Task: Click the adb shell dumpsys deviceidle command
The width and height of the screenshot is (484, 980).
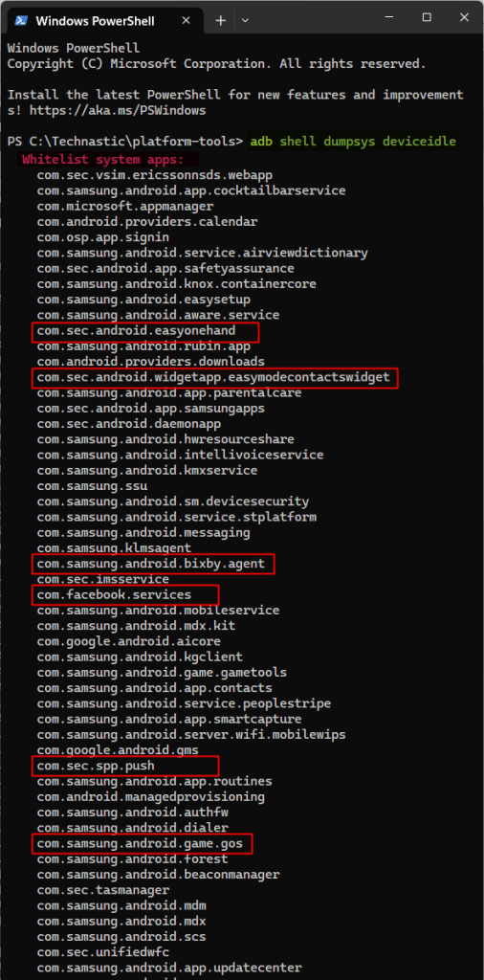Action: point(353,142)
